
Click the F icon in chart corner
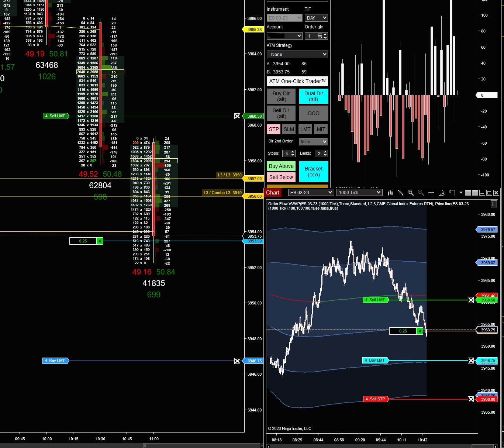pyautogui.click(x=494, y=204)
